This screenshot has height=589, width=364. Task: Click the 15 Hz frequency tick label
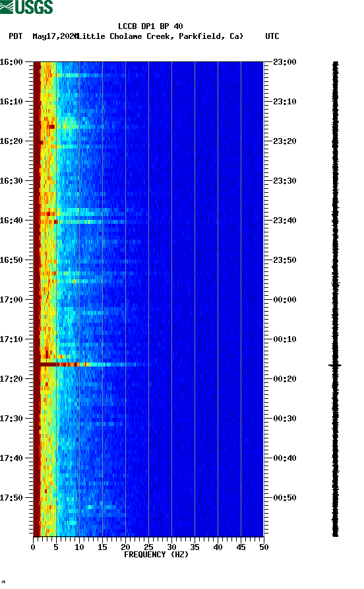(x=102, y=547)
